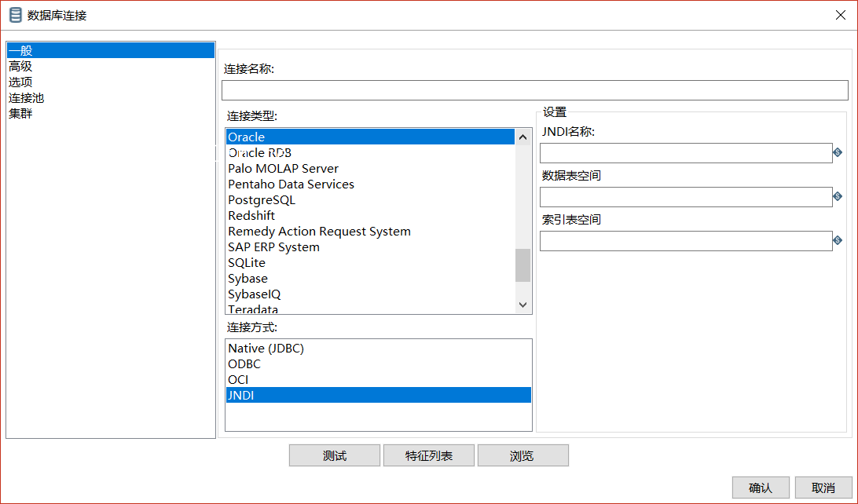Click variable icon beside 数据表空间 field
Screen dimensions: 858x504
coord(838,196)
